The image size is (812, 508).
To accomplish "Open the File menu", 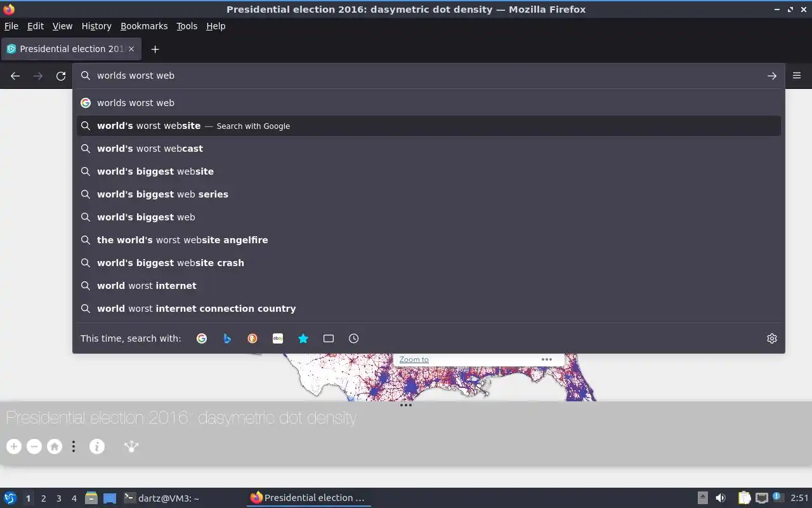I will click(x=11, y=26).
